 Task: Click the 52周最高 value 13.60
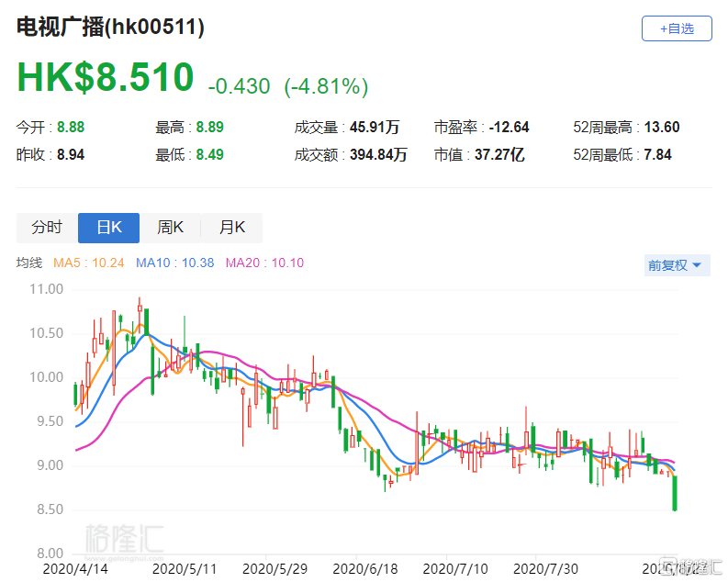pyautogui.click(x=662, y=128)
